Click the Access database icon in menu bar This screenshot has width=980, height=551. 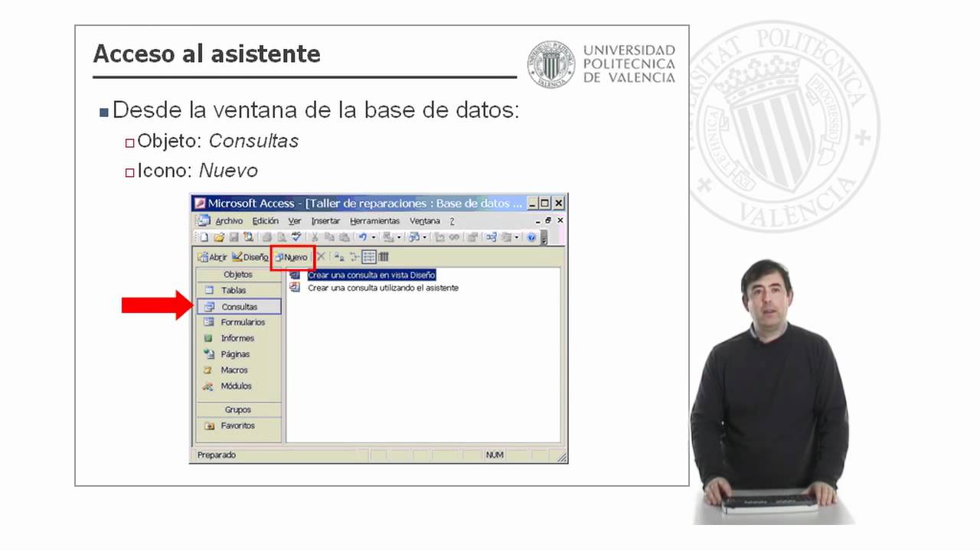tap(203, 220)
